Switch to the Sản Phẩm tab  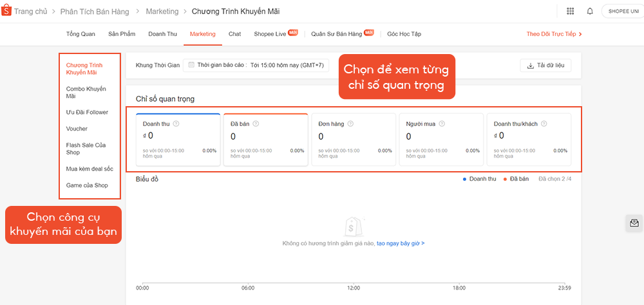122,34
